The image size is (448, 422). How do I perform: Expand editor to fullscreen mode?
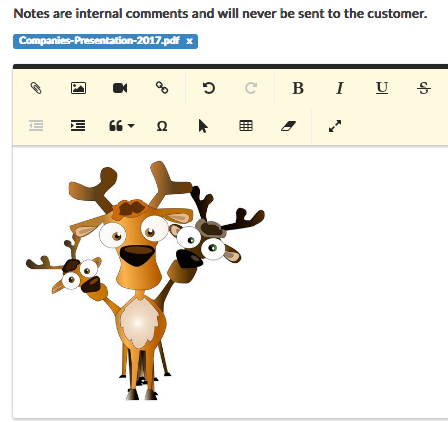[335, 126]
